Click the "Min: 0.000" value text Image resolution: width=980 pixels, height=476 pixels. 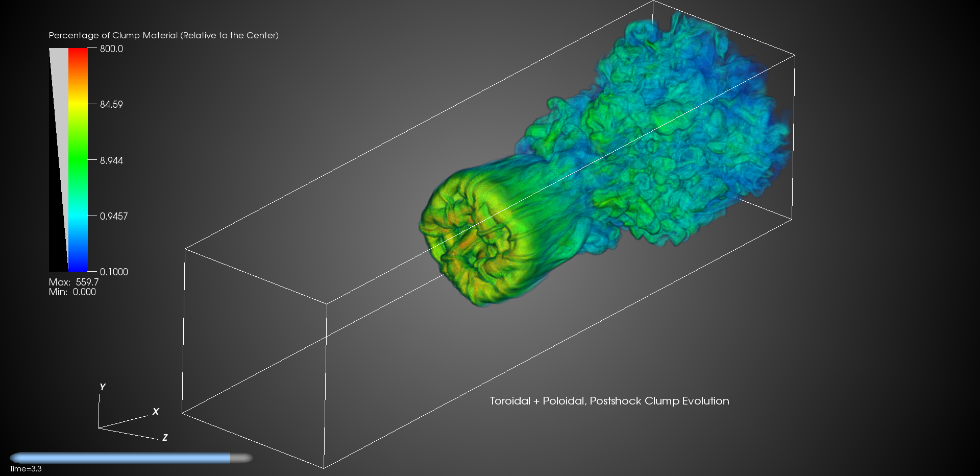tap(72, 292)
